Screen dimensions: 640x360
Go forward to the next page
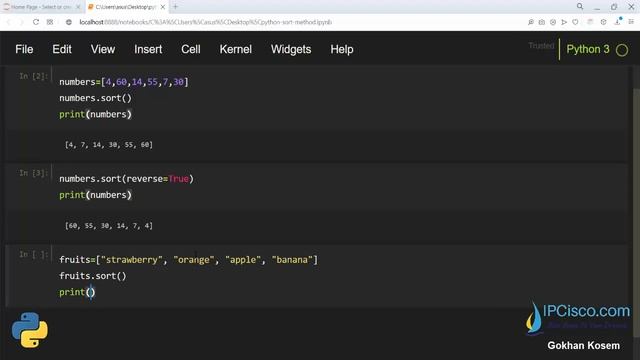tap(22, 22)
